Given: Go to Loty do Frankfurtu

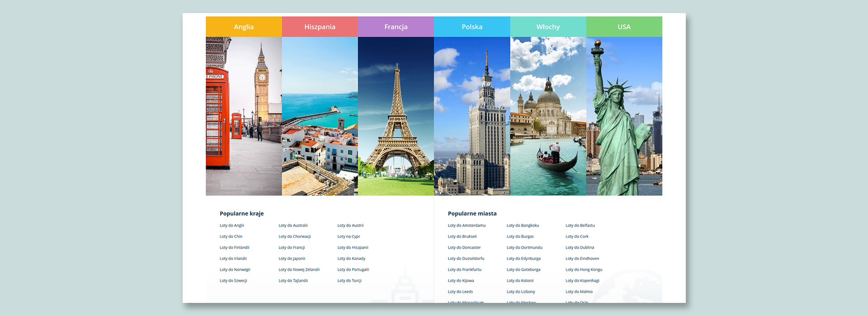Looking at the screenshot, I should coord(465,270).
